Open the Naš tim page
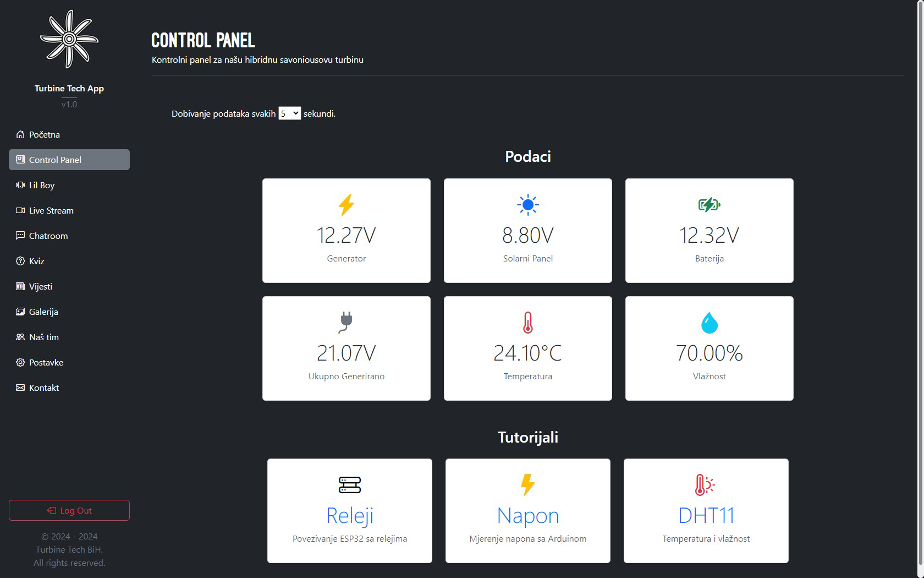Screen dimensions: 924x578 69,337
